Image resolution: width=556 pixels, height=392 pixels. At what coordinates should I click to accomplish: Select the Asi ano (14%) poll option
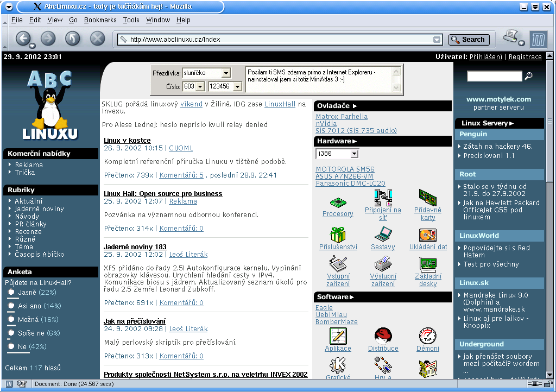pos(11,306)
